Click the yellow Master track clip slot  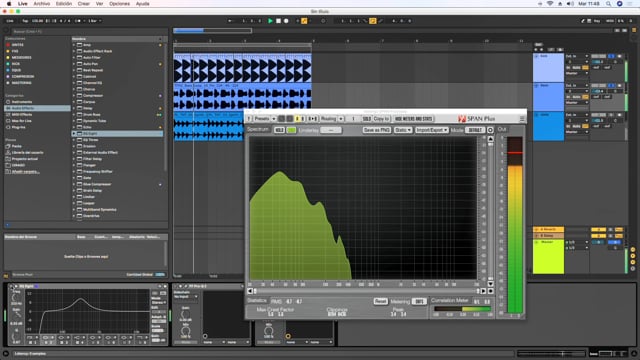pyautogui.click(x=549, y=257)
